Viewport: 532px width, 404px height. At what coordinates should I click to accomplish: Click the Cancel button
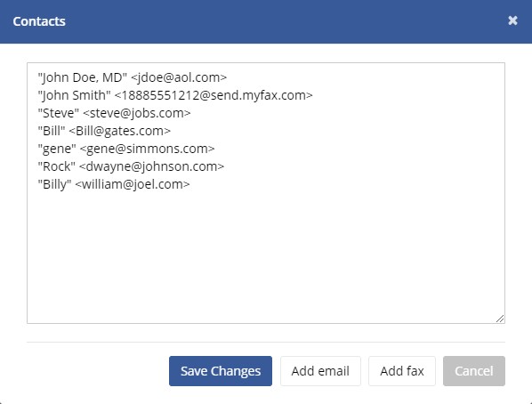click(x=474, y=371)
